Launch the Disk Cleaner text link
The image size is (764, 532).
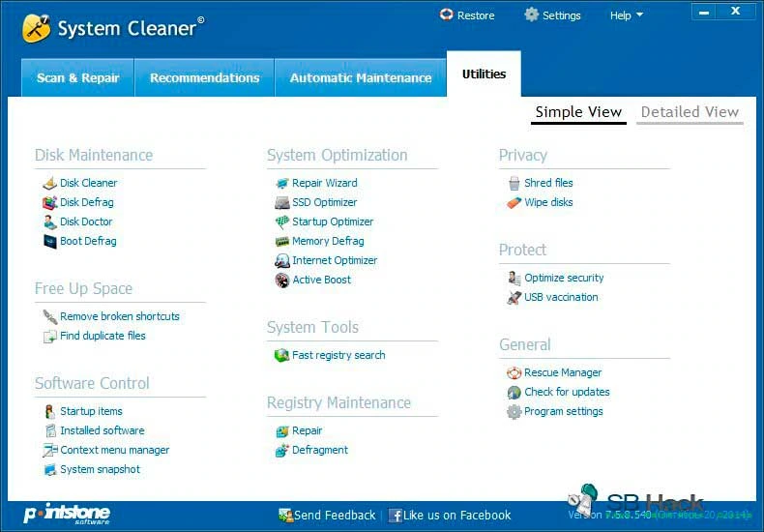[89, 183]
